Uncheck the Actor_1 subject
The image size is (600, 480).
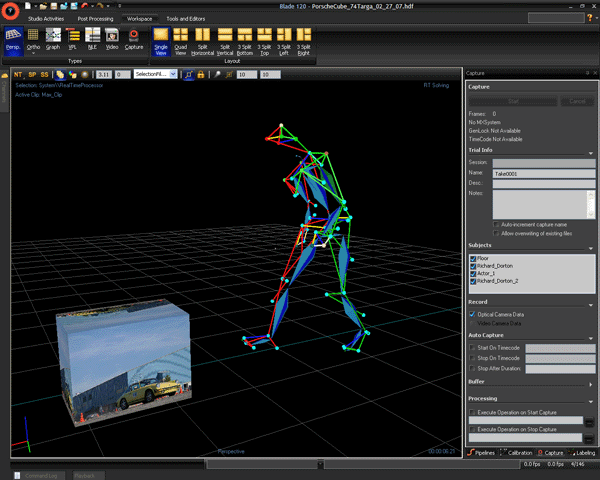point(473,274)
